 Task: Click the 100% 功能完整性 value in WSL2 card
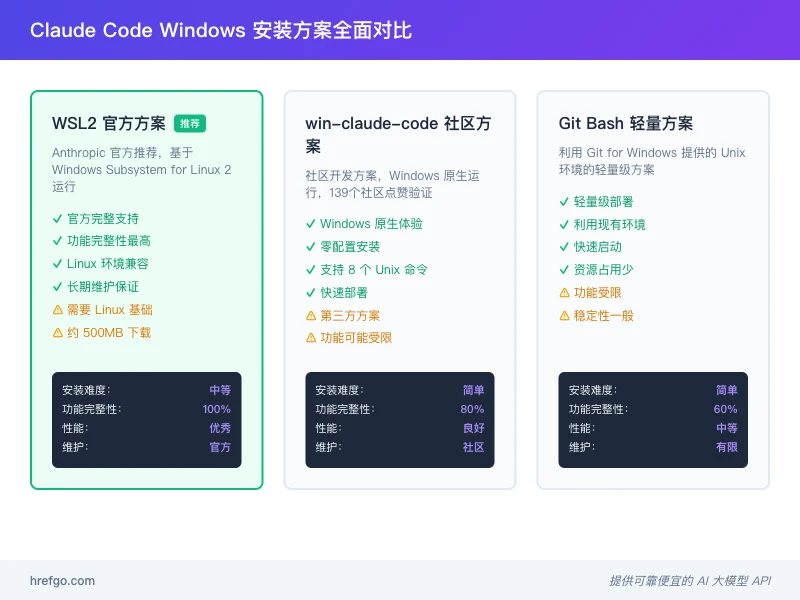[216, 409]
